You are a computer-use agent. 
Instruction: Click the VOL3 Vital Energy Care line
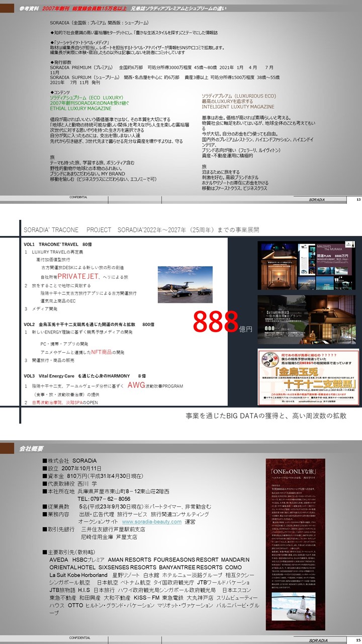click(84, 376)
